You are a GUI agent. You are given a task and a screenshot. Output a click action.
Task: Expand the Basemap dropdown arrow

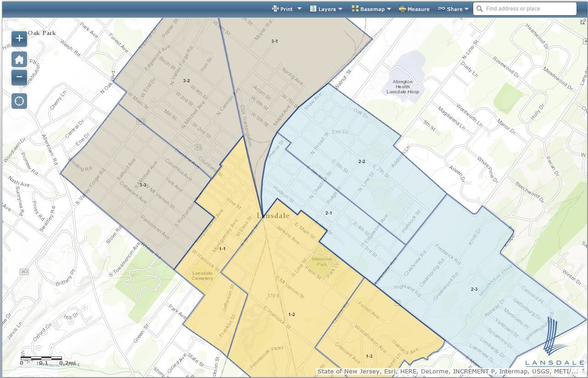pos(389,8)
